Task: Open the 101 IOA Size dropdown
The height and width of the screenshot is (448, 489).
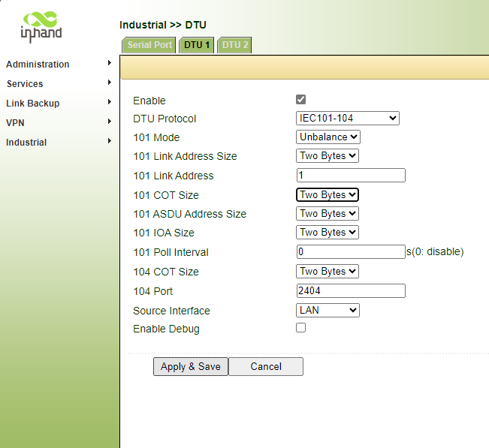Action: point(328,233)
